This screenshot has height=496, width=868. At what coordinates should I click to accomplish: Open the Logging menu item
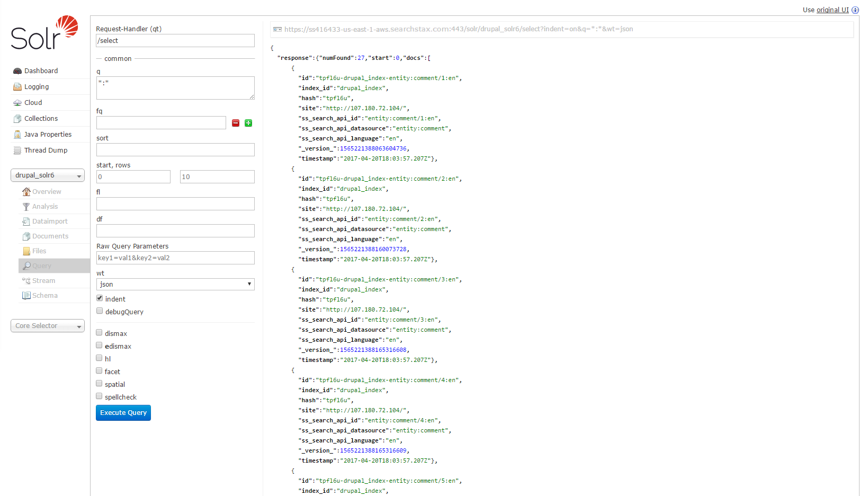pos(50,87)
